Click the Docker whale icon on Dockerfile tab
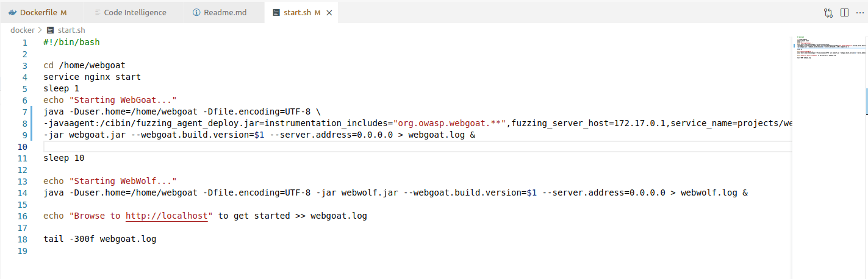Image resolution: width=868 pixels, height=279 pixels. point(13,12)
